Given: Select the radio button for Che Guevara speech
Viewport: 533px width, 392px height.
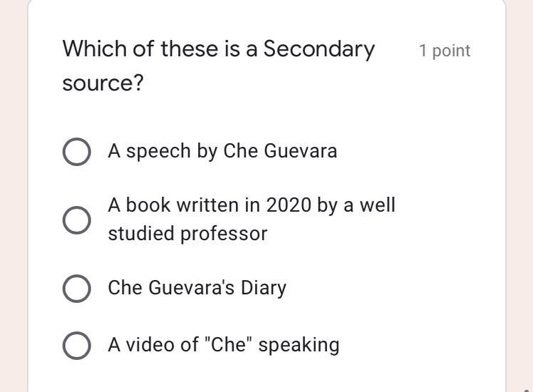Looking at the screenshot, I should tap(76, 152).
